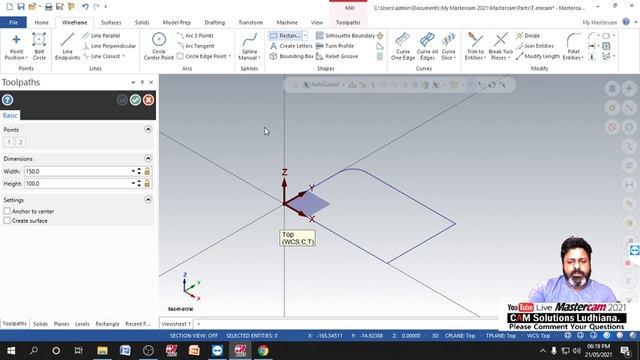
Task: Switch to the Solids ribbon tab
Action: point(142,22)
